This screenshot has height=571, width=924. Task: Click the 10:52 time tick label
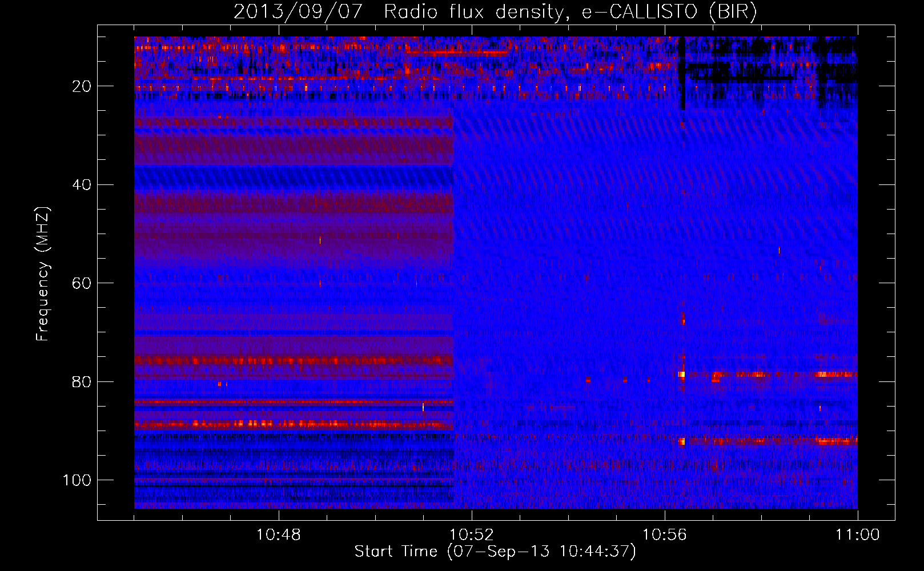click(x=472, y=535)
